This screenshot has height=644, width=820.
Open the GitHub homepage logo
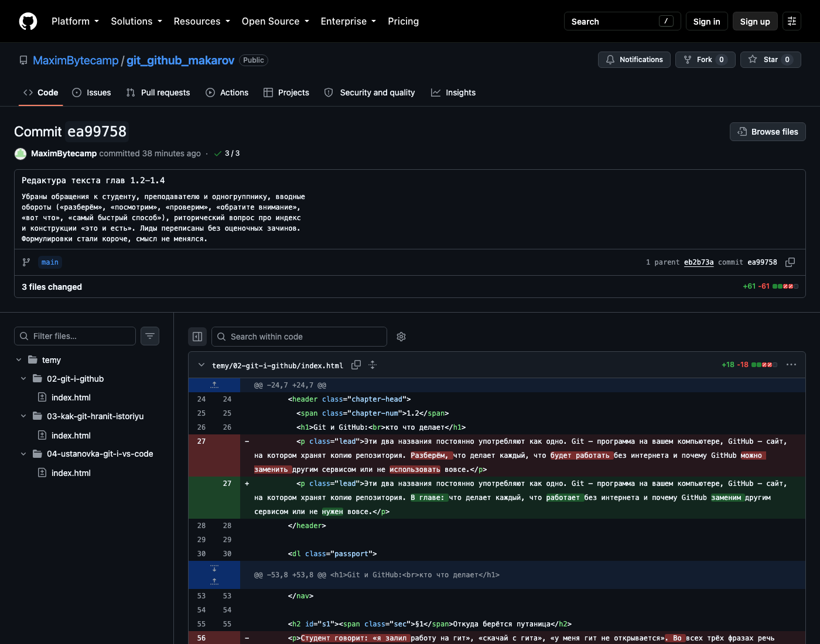(x=28, y=21)
